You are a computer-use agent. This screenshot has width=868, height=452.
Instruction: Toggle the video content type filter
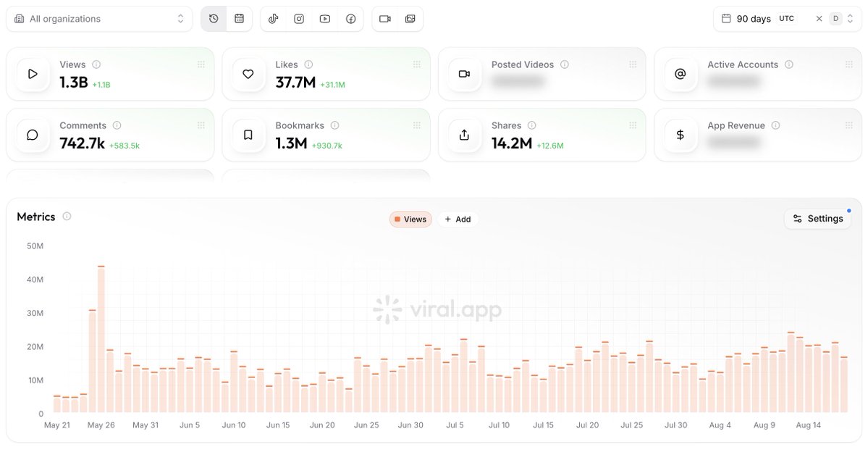coord(384,19)
